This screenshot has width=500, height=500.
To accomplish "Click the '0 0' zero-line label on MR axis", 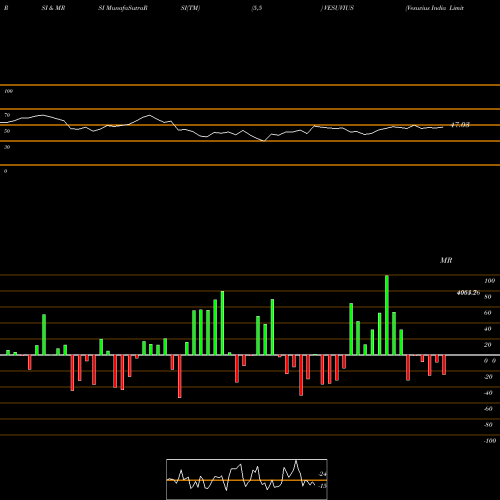I will coord(490,361).
